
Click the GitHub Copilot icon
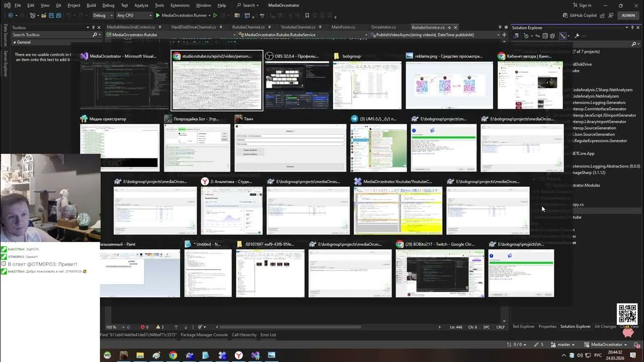565,16
